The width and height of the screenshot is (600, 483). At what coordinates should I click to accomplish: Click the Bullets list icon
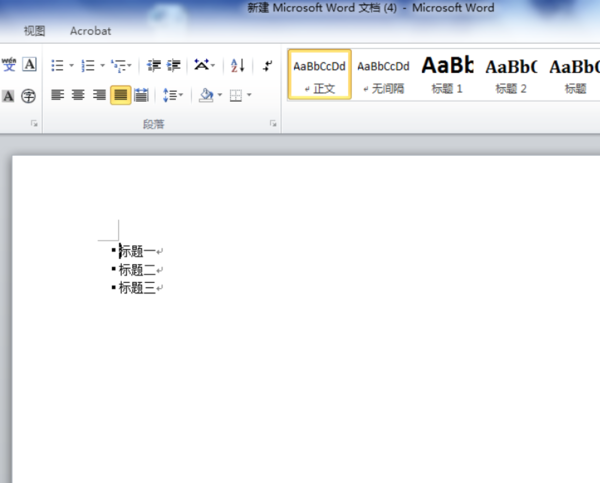57,65
